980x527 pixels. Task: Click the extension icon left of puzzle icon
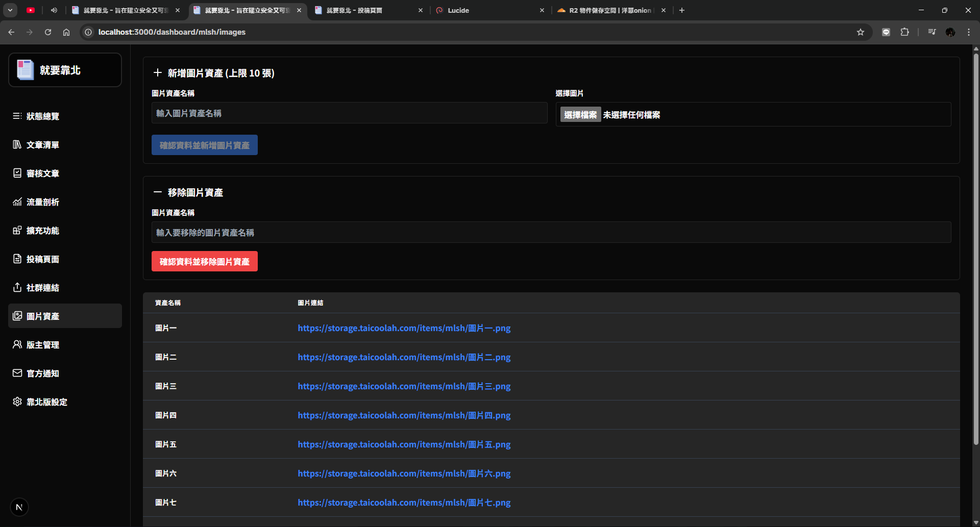(886, 32)
